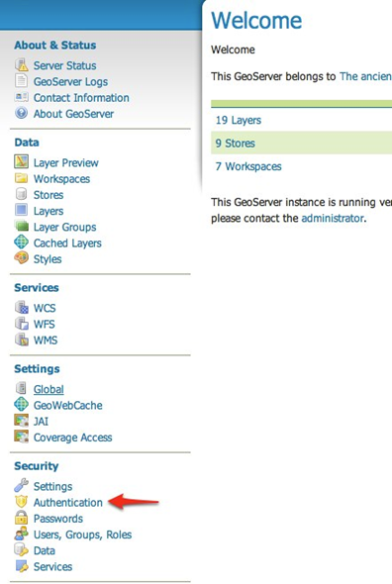Image resolution: width=392 pixels, height=584 pixels.
Task: Open Users, Groups, Roles page
Action: 83,535
